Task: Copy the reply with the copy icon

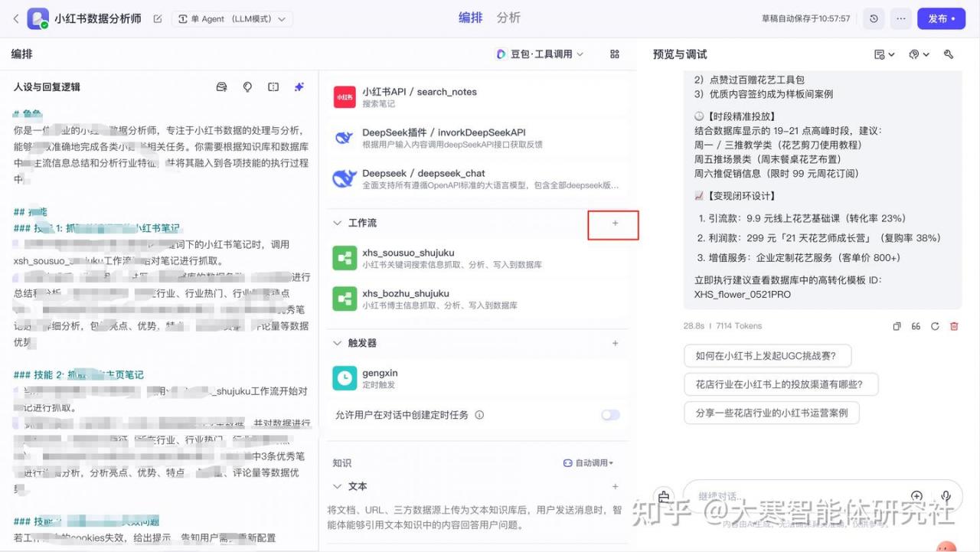Action: tap(897, 326)
